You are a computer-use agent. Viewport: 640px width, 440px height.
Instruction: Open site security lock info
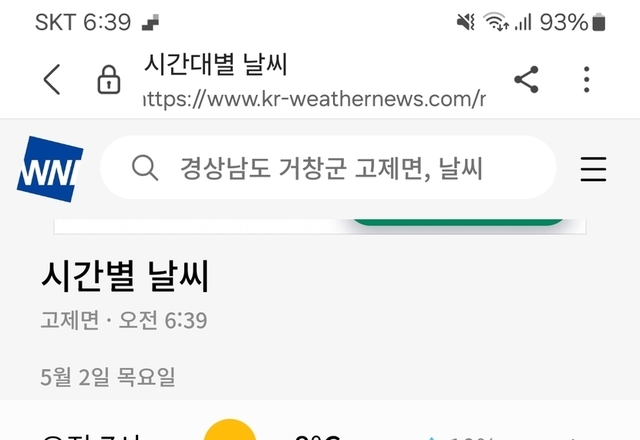pos(109,80)
